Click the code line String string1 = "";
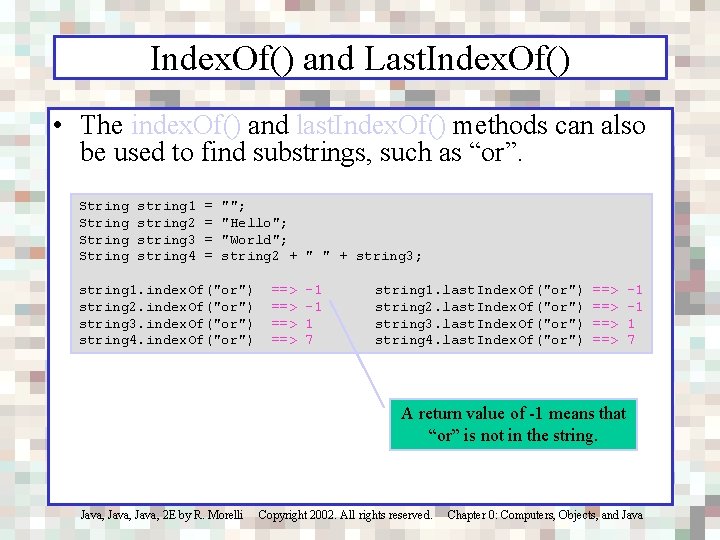This screenshot has height=540, width=720. pos(162,206)
